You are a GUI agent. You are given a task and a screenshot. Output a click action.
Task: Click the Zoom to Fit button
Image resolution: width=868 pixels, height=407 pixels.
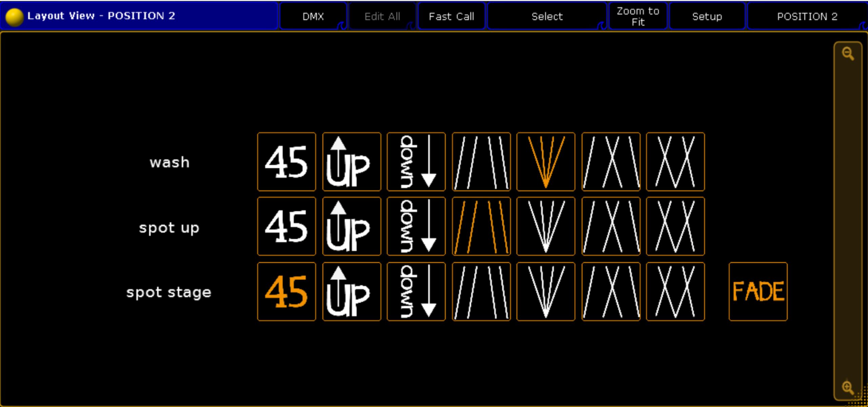[x=638, y=16]
